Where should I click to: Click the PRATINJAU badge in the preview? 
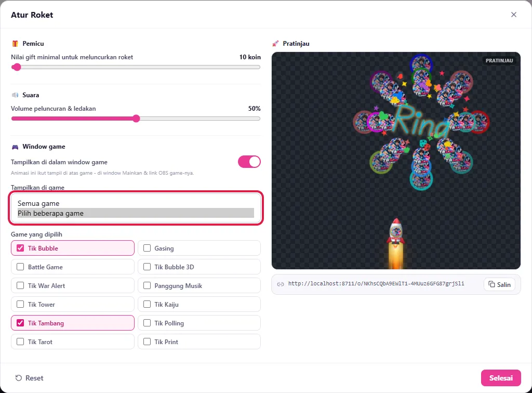coord(499,60)
